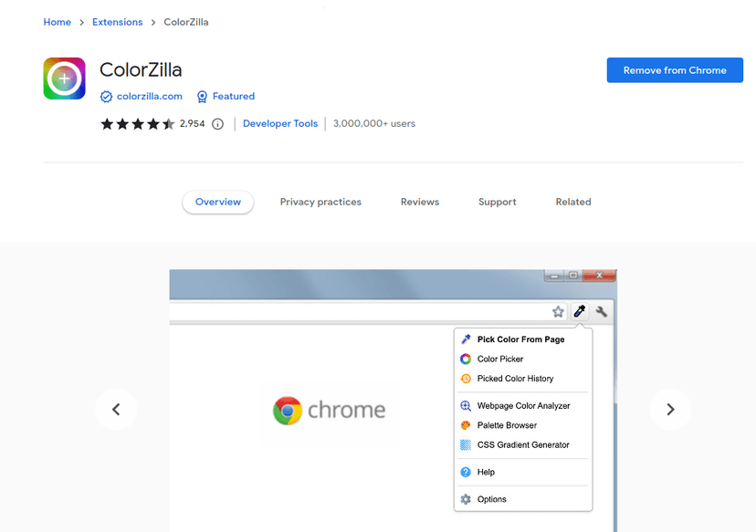The height and width of the screenshot is (532, 756).
Task: Click the Color Picker ring icon
Action: [466, 359]
